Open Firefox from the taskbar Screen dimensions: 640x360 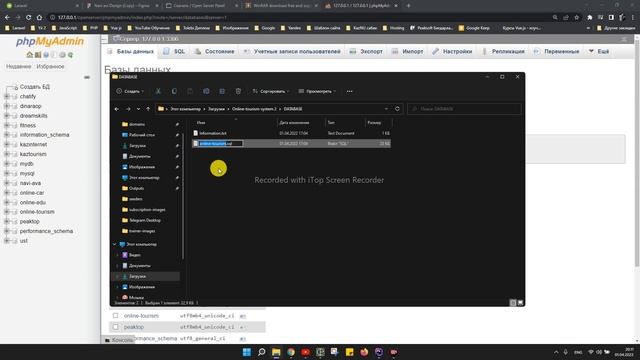[x=364, y=352]
